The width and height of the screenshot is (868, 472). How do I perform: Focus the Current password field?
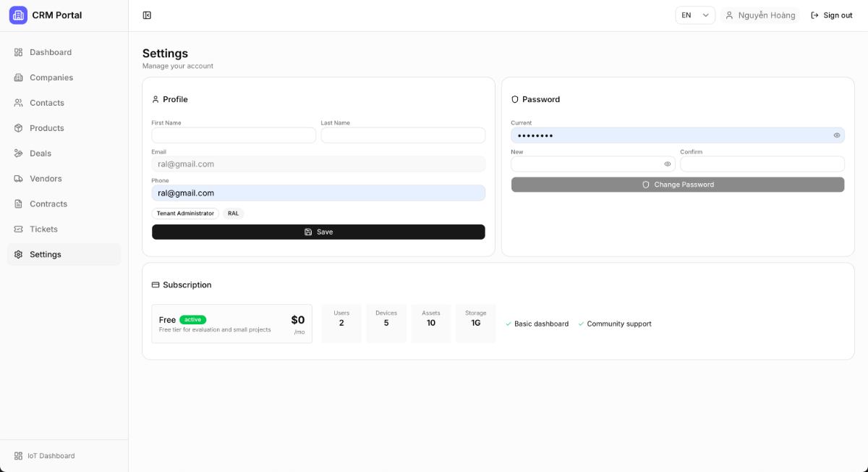pos(678,135)
